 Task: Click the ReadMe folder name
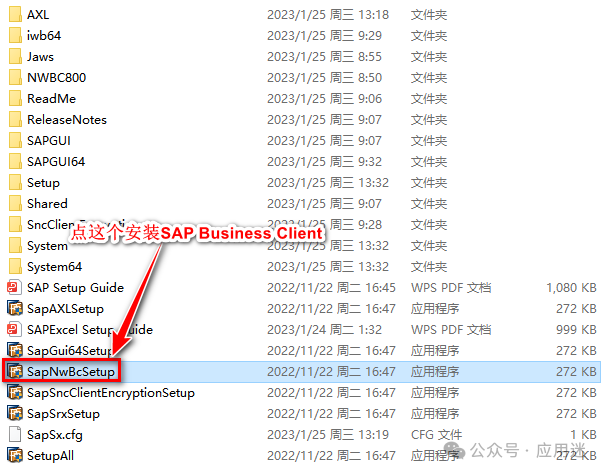[51, 98]
